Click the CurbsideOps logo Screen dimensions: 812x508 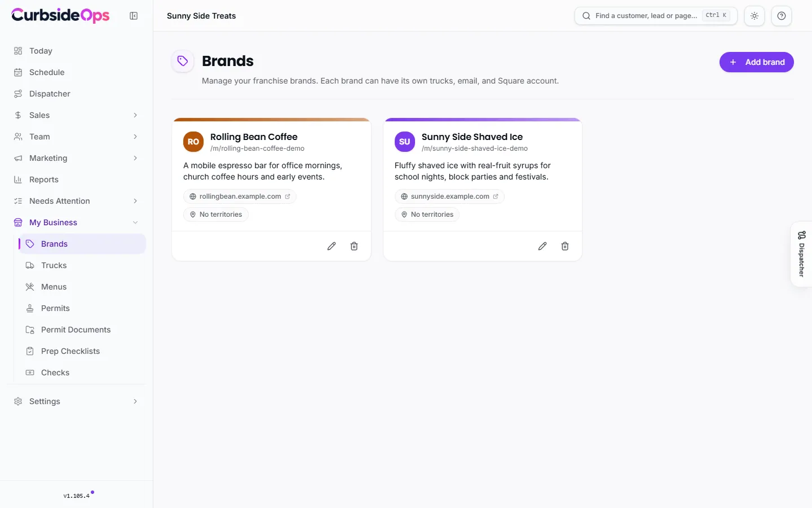click(60, 15)
